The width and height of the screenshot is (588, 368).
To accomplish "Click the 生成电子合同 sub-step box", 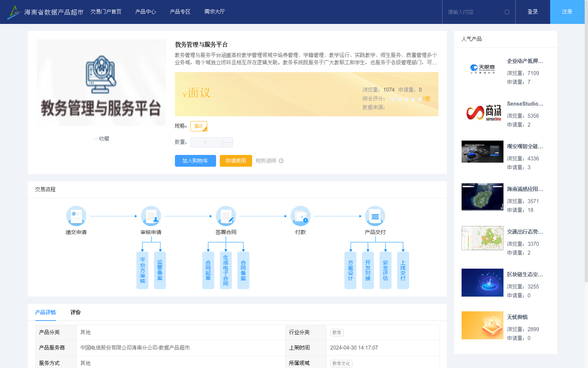I will coord(226,270).
